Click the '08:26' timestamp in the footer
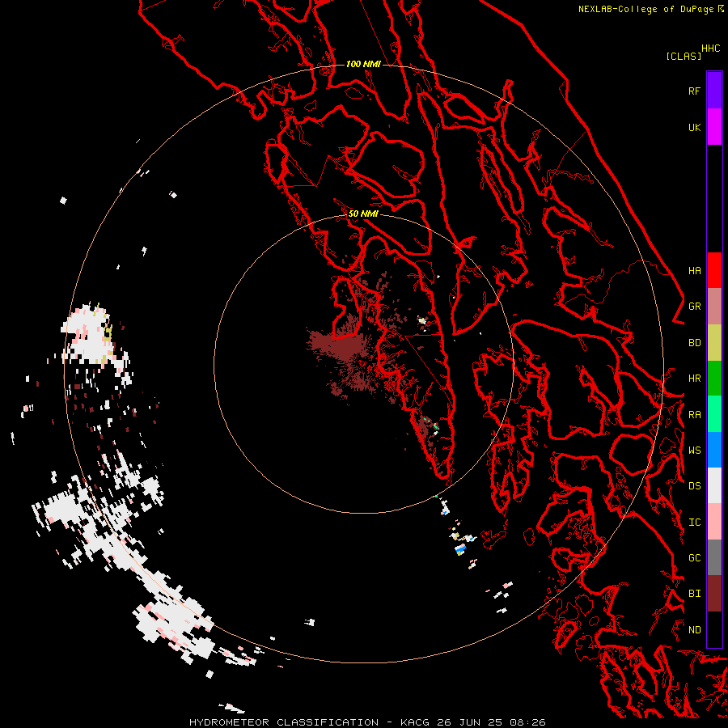The image size is (728, 728). click(x=527, y=722)
